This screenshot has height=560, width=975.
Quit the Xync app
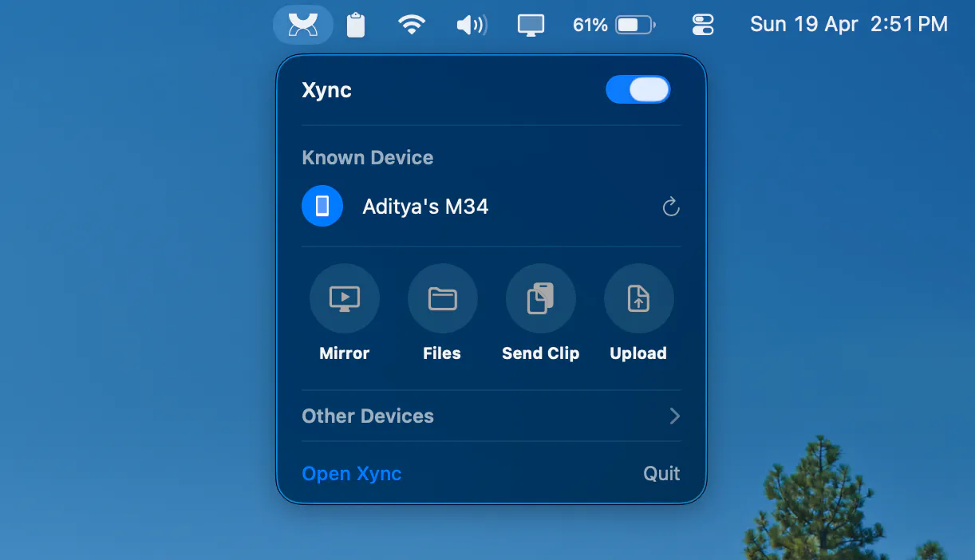pos(661,474)
